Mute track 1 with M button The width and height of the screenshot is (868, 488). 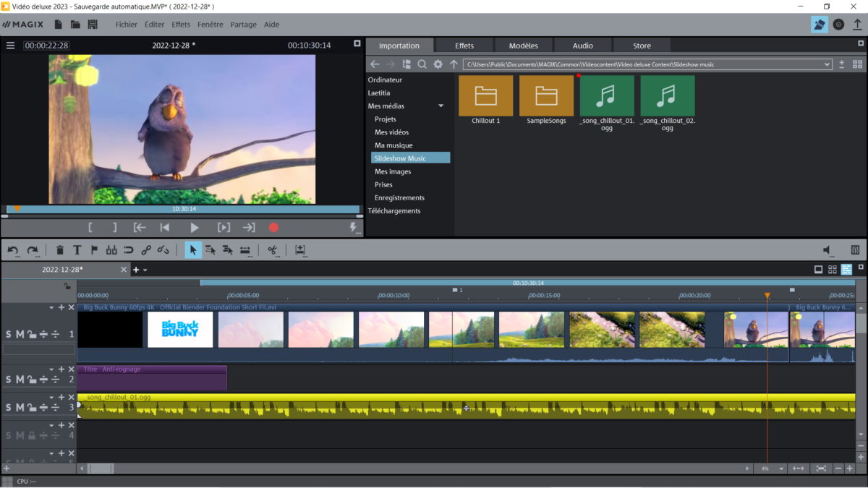click(20, 334)
